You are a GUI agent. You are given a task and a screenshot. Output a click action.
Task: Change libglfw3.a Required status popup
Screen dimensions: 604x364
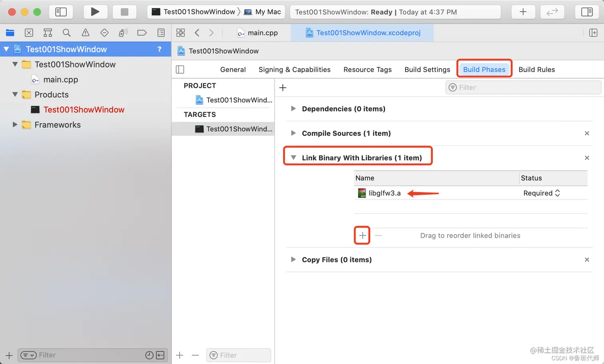tap(542, 193)
